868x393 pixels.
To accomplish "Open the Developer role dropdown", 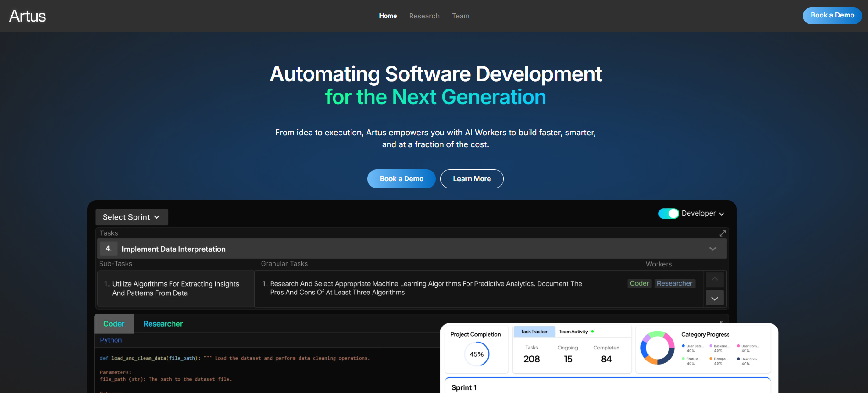I will [x=703, y=214].
